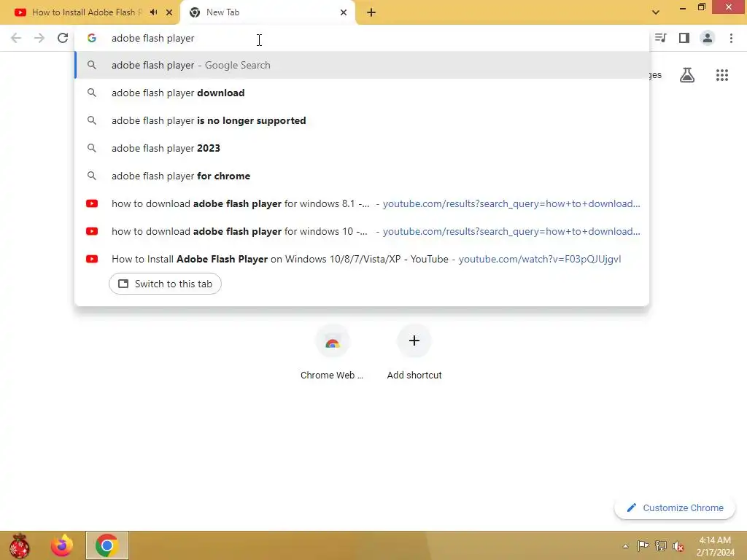Click the search icon beside adobe flash player 2023

pos(92,148)
